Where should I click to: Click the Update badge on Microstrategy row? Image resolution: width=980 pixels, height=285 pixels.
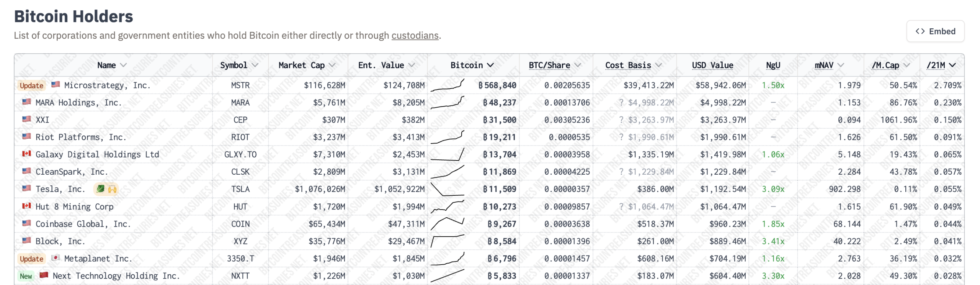point(31,85)
